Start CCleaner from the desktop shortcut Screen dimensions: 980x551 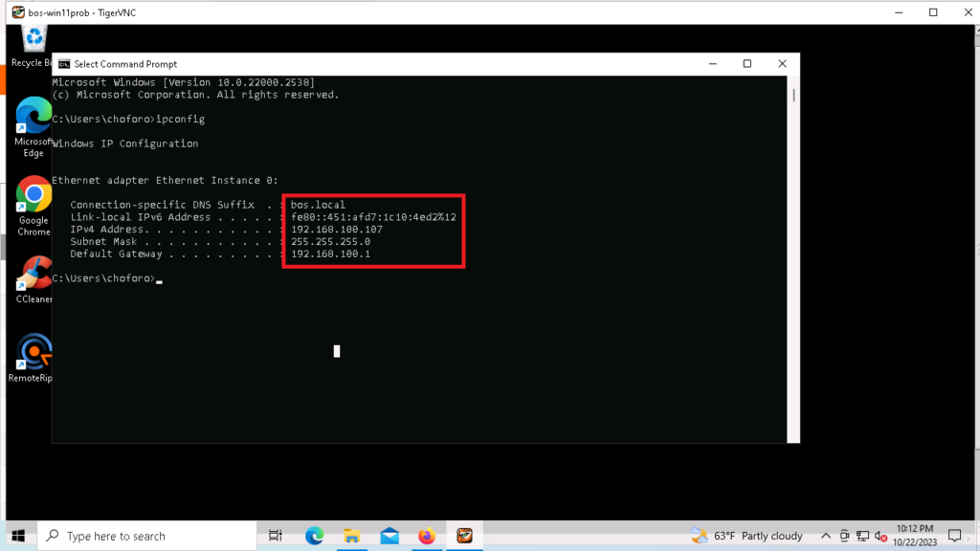tap(33, 280)
